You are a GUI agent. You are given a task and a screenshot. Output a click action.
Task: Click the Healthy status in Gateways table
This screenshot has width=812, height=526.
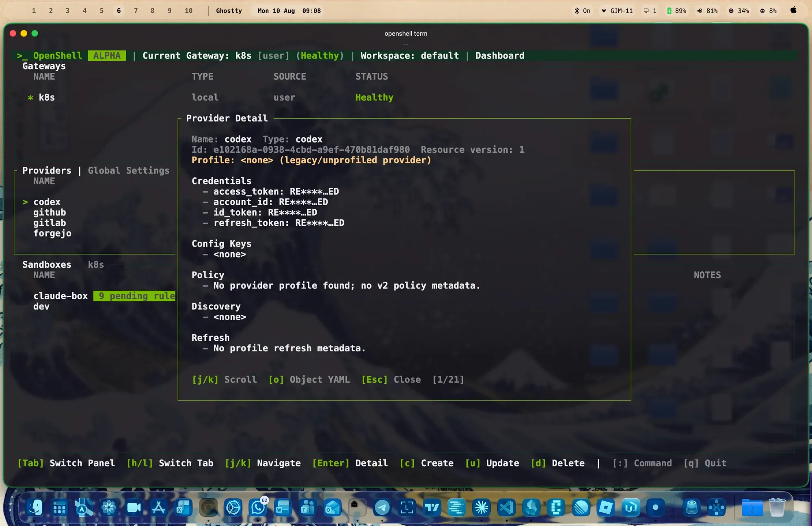374,97
